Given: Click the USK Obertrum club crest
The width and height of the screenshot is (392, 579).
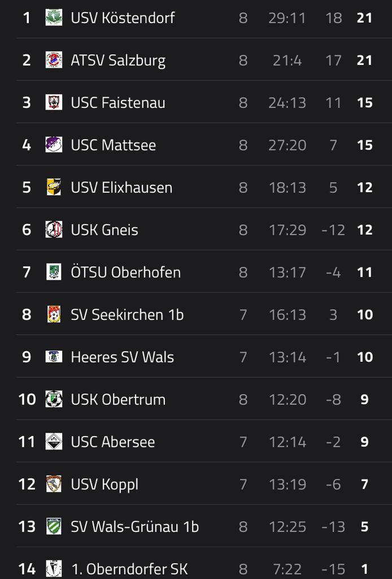Looking at the screenshot, I should point(54,399).
